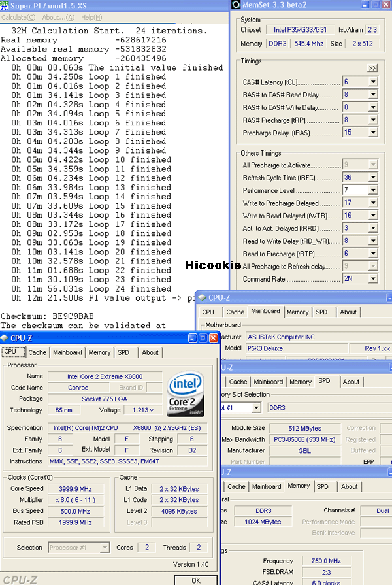Click the Level 2 4096 KBytes cache value
Screen dimensions: 392x585
click(180, 511)
